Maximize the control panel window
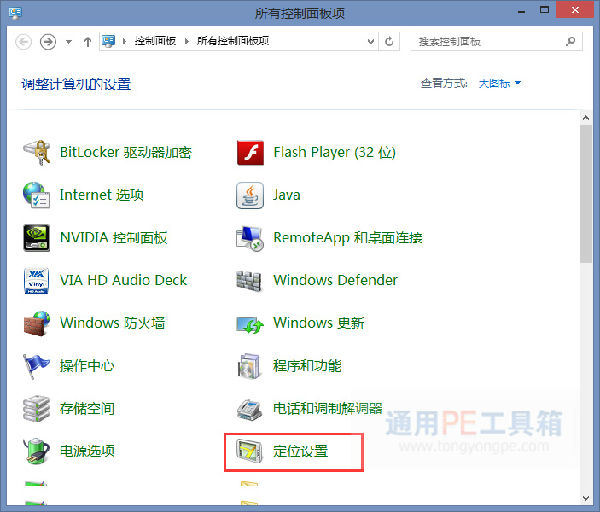 tap(544, 10)
